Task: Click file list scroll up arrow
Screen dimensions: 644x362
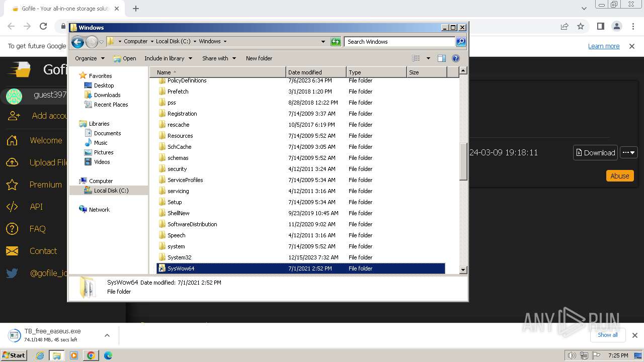Action: tap(463, 71)
